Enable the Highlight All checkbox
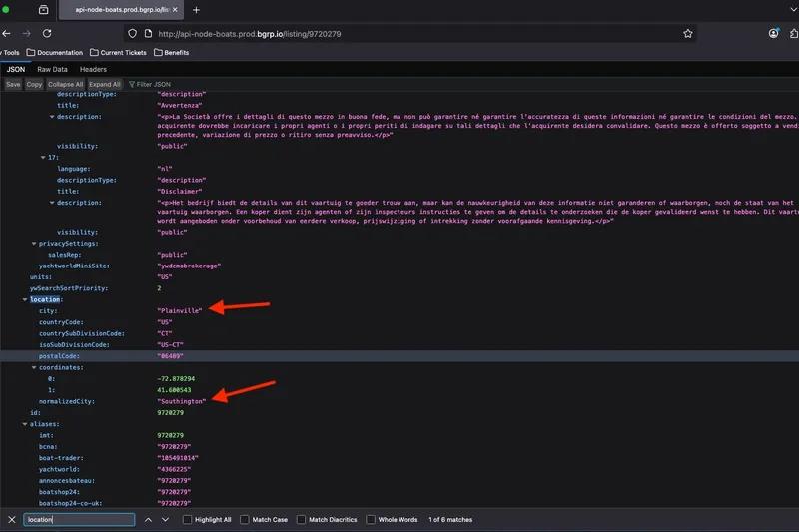 coord(189,520)
